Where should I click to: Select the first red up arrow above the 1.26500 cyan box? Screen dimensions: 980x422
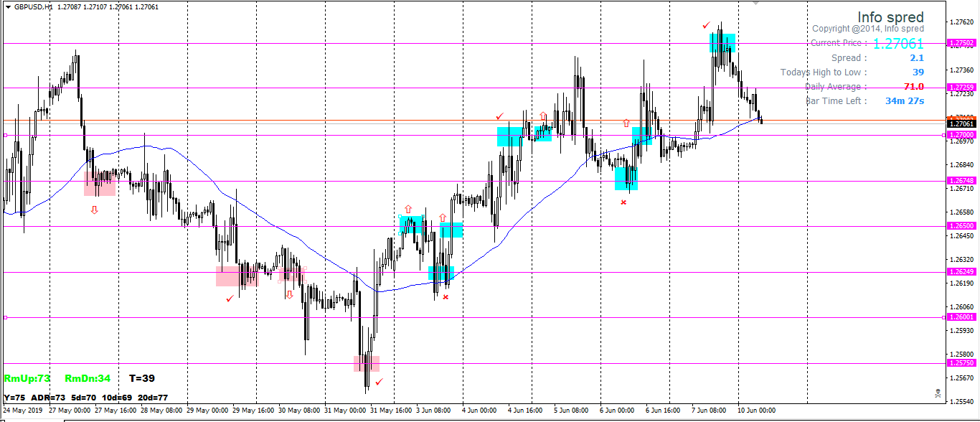(408, 208)
